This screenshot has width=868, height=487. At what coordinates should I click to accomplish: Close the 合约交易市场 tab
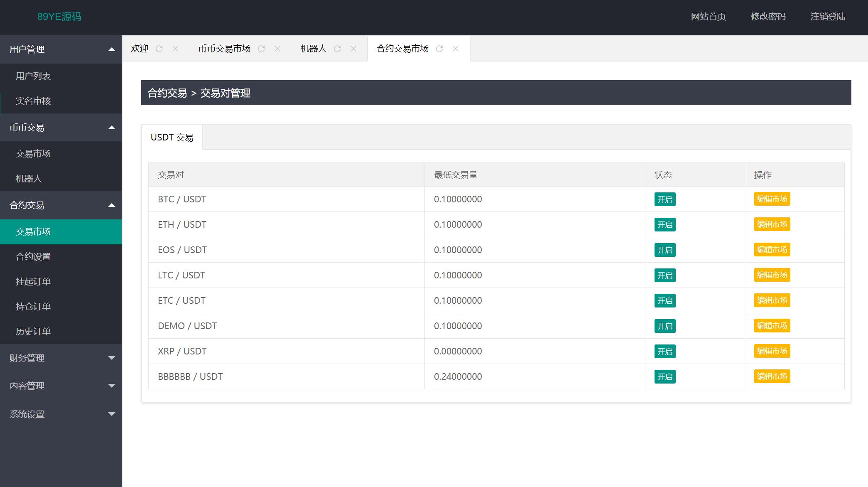point(456,49)
